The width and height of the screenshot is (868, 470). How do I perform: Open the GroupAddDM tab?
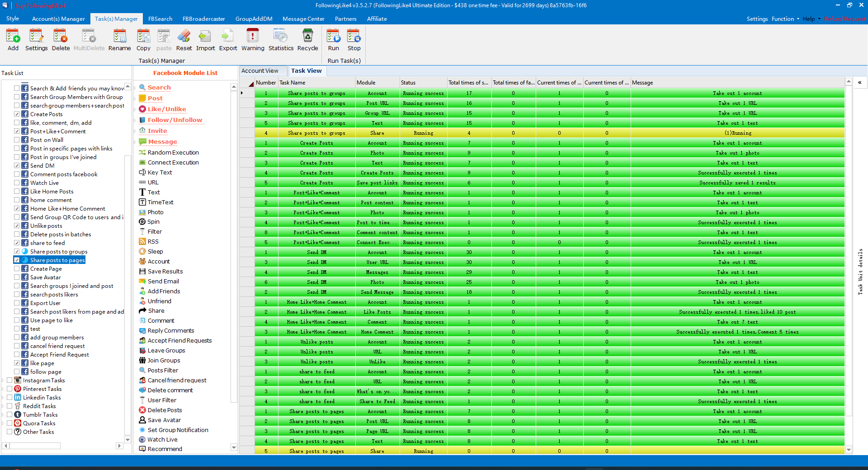click(x=254, y=19)
